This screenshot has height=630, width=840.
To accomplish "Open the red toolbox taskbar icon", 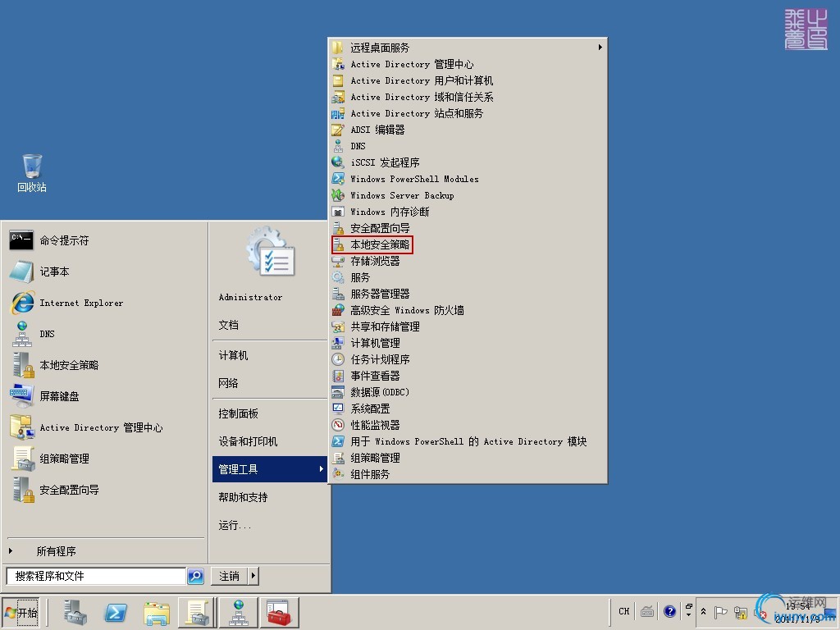I will coord(279,612).
